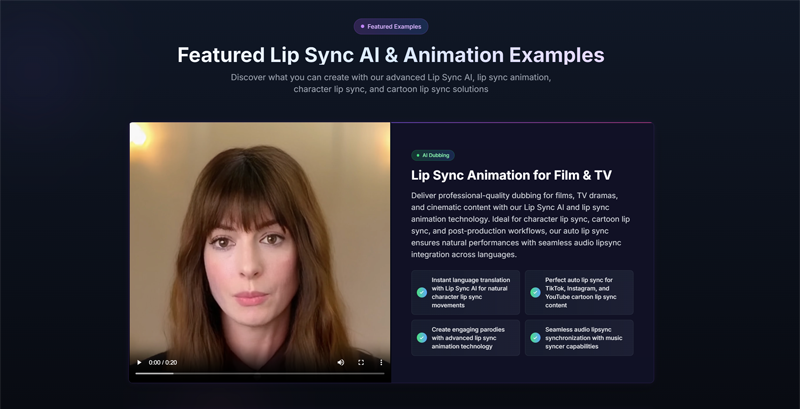Click the Seamless audio lipsync synchronization text

tap(584, 338)
